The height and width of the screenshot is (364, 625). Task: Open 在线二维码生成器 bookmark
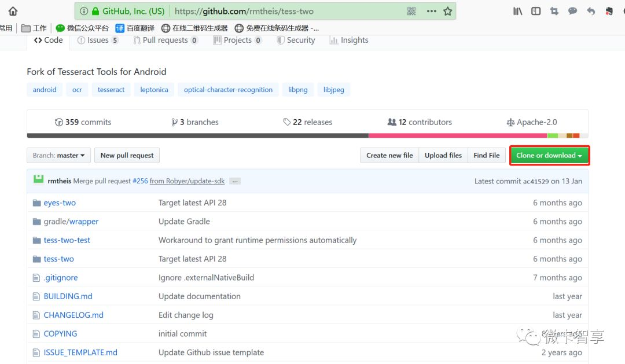194,28
